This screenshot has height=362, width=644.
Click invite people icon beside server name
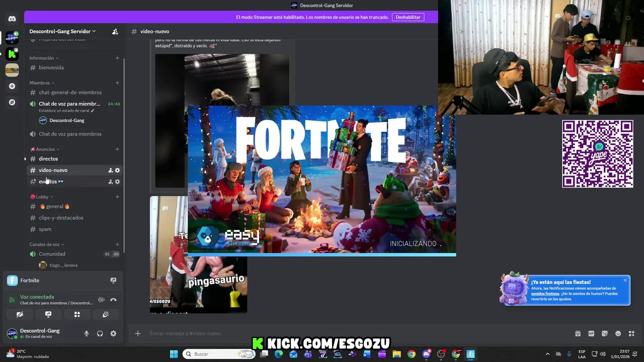coord(115,31)
